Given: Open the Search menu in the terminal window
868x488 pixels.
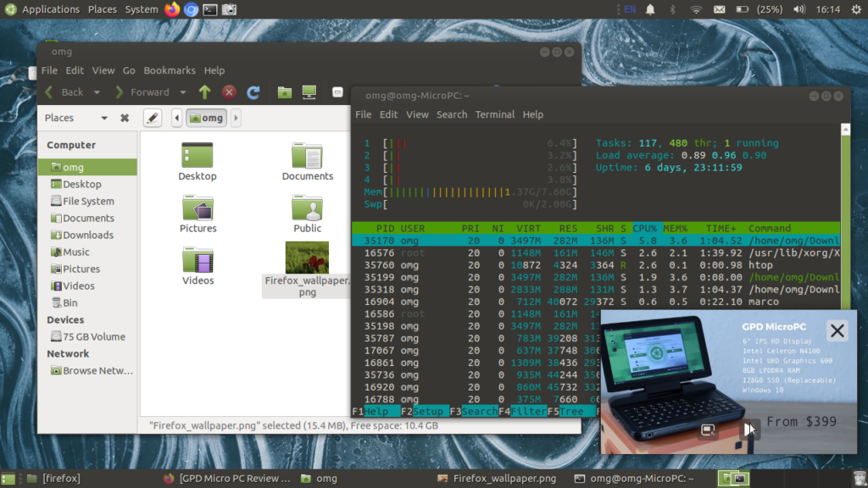Looking at the screenshot, I should click(452, 114).
